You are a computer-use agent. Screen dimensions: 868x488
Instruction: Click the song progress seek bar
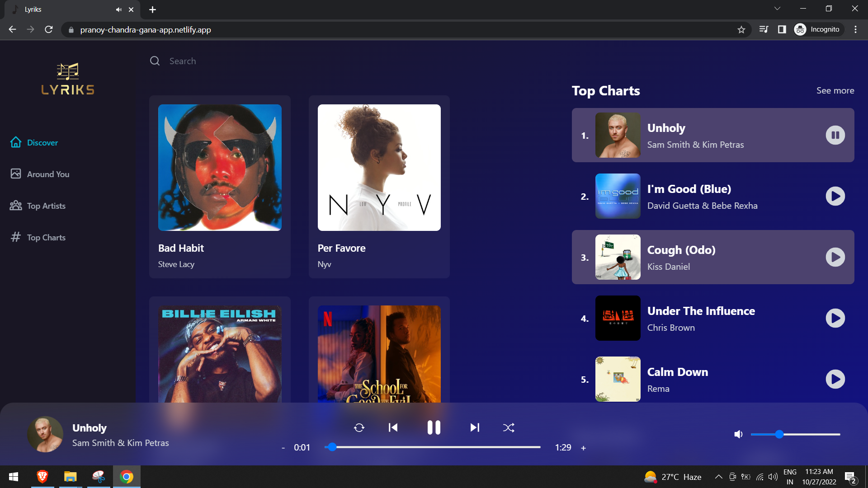[x=433, y=447]
